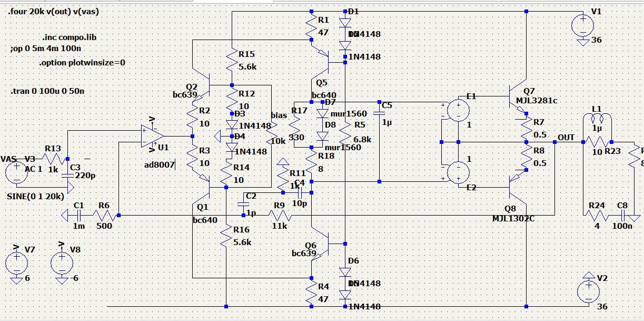Click the VAS net label
The height and width of the screenshot is (321, 644).
[x=9, y=158]
